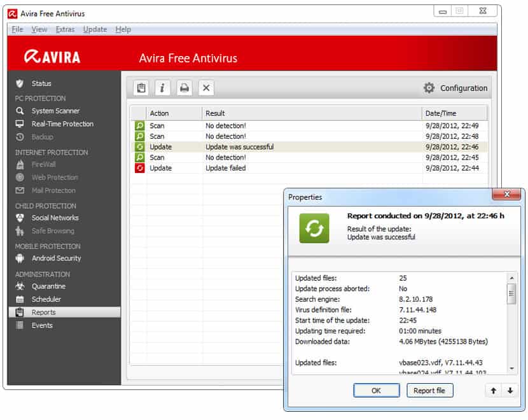This screenshot has height=420, width=528.
Task: Select the red failed Update row icon
Action: click(139, 168)
